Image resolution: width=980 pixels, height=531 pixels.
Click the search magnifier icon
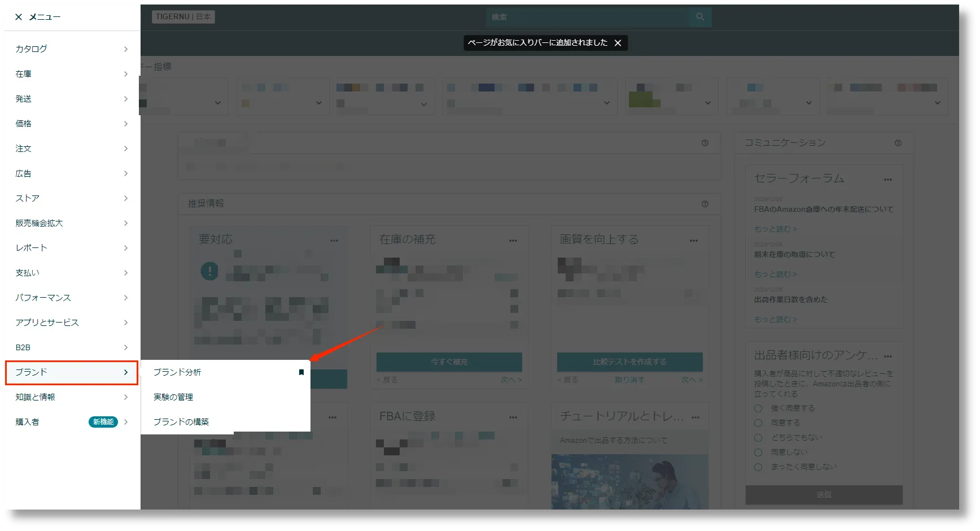pyautogui.click(x=700, y=17)
